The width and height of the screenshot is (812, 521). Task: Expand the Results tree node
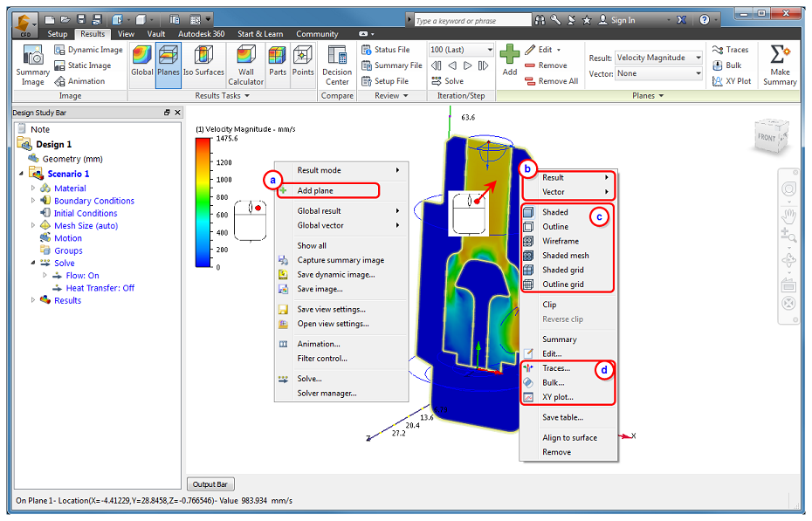(33, 300)
